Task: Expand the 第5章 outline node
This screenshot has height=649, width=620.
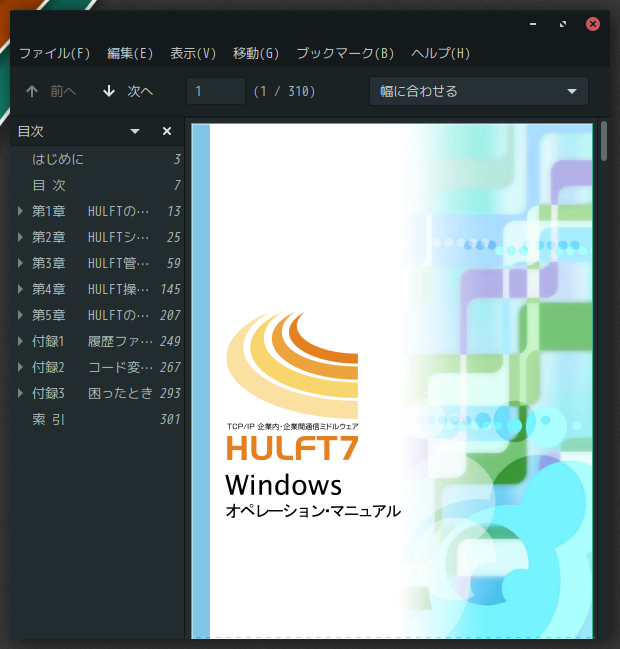Action: coord(20,315)
